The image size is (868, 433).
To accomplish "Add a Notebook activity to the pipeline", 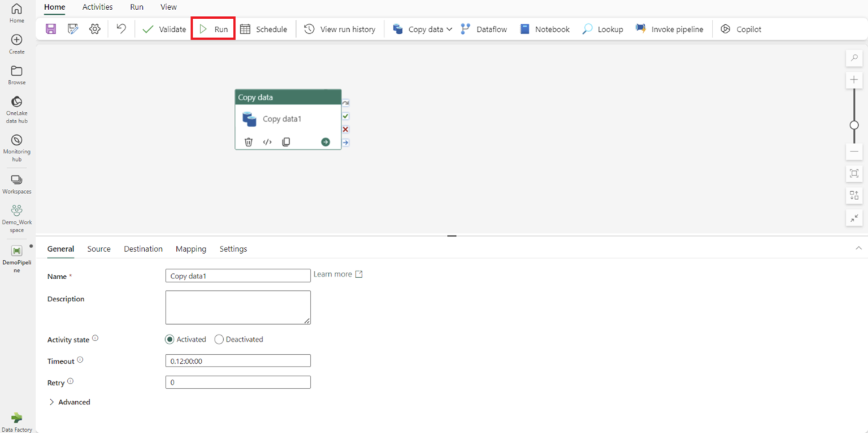I will [x=544, y=29].
